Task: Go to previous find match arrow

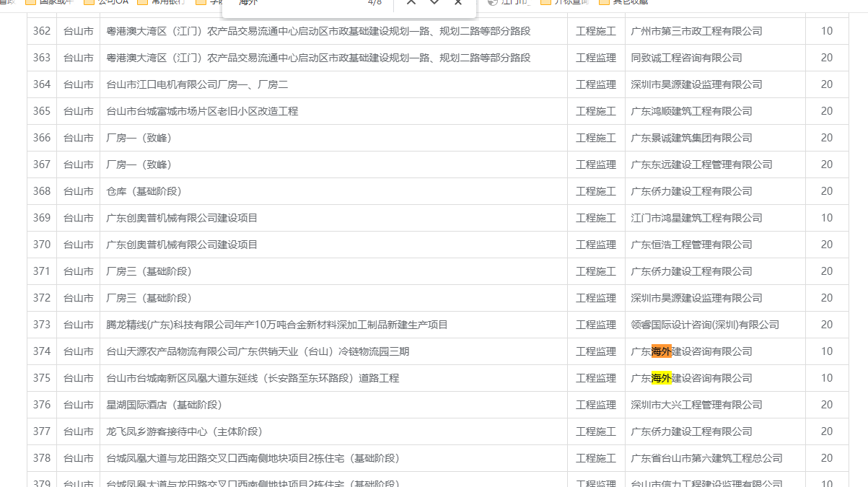Action: pyautogui.click(x=411, y=2)
